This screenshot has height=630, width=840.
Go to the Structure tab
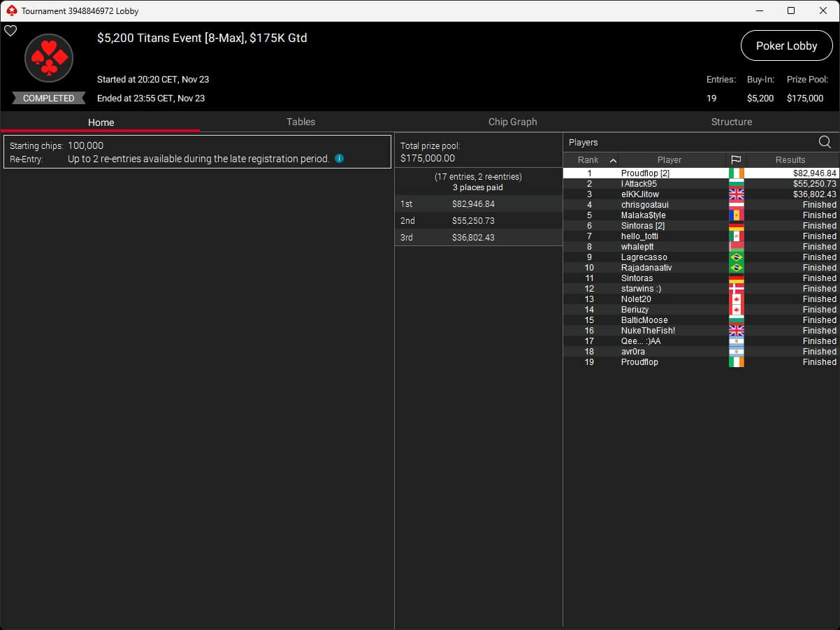(731, 122)
